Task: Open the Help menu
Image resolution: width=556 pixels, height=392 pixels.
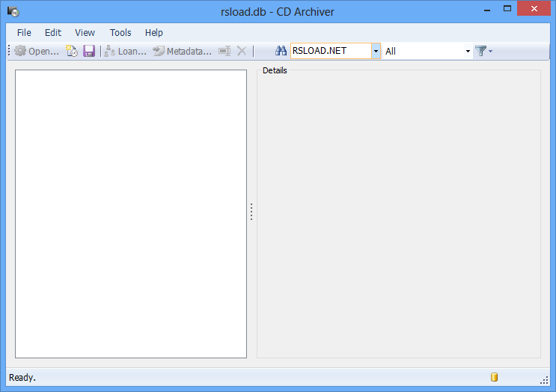Action: (x=154, y=33)
